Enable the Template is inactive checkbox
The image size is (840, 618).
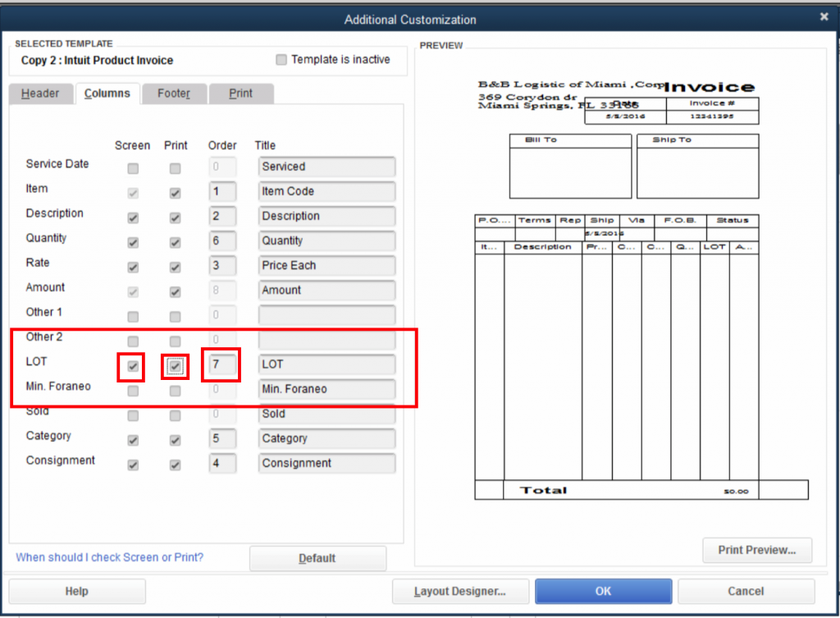click(282, 60)
